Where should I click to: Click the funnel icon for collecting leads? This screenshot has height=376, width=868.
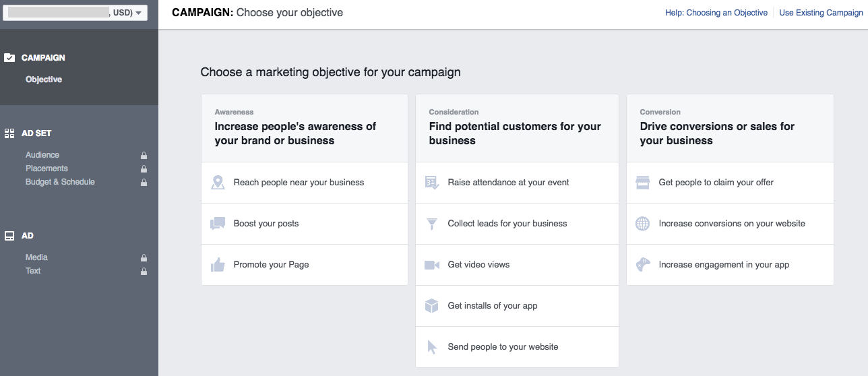[x=432, y=224]
